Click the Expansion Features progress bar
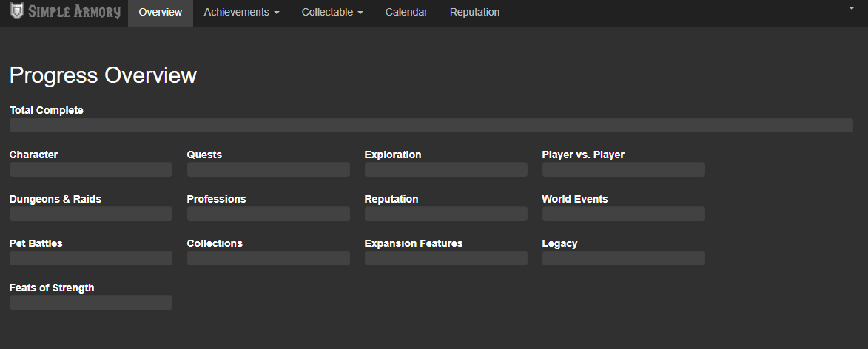Viewport: 868px width, 349px height. click(446, 258)
